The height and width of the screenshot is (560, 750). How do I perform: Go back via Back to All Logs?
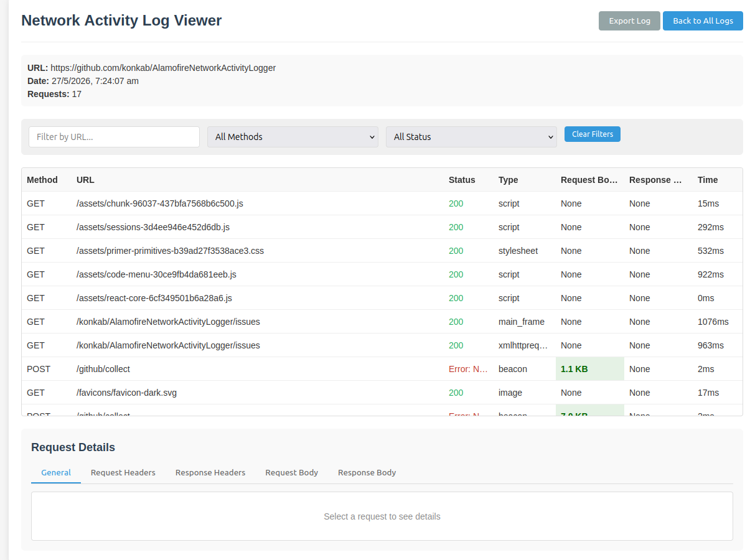[703, 21]
